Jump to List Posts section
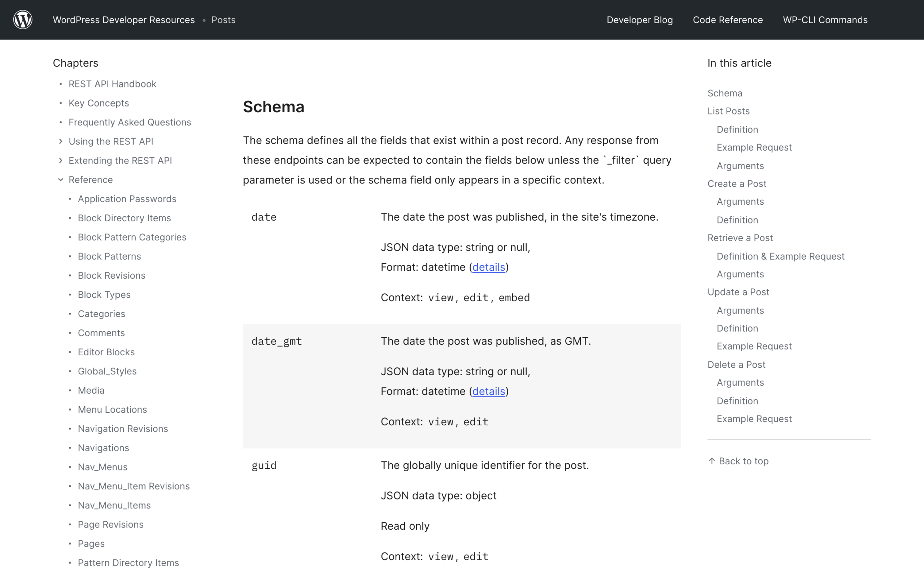The height and width of the screenshot is (568, 924). (728, 111)
